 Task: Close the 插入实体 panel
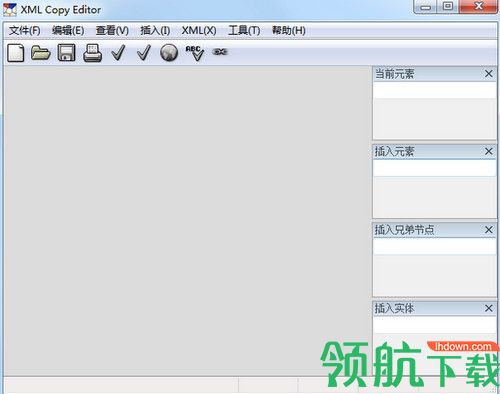coord(489,308)
